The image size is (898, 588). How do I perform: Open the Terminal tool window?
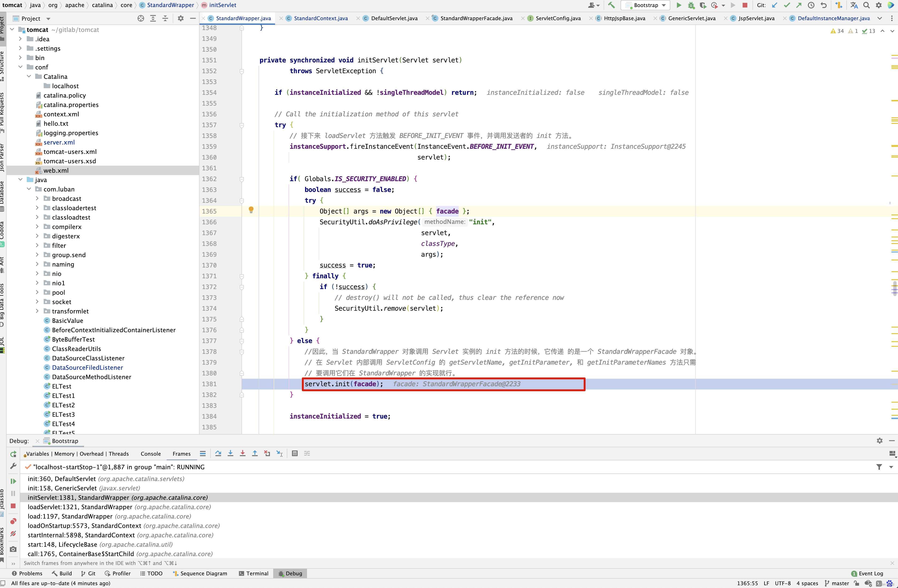(253, 573)
